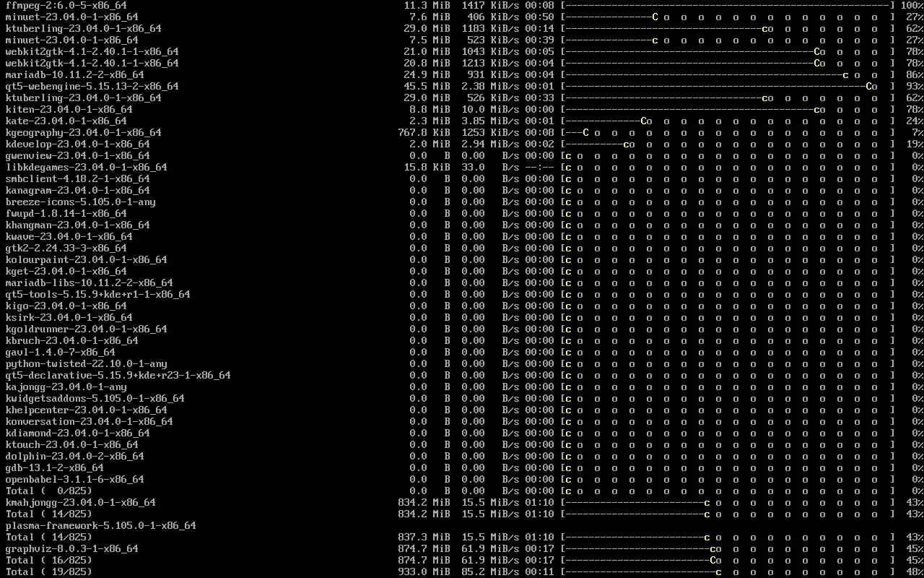The height and width of the screenshot is (578, 924).
Task: Click dolphin-23.04.0-2-x86_64 package name
Action: 74,456
